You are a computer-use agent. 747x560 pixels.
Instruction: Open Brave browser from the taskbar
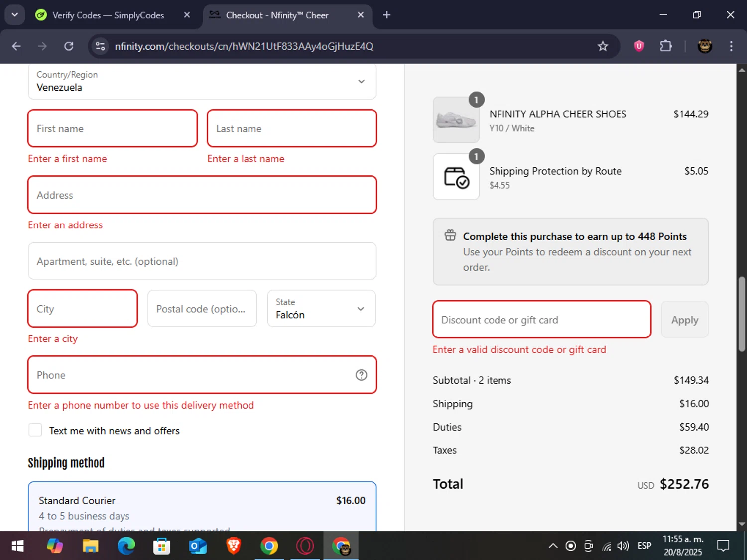[234, 546]
